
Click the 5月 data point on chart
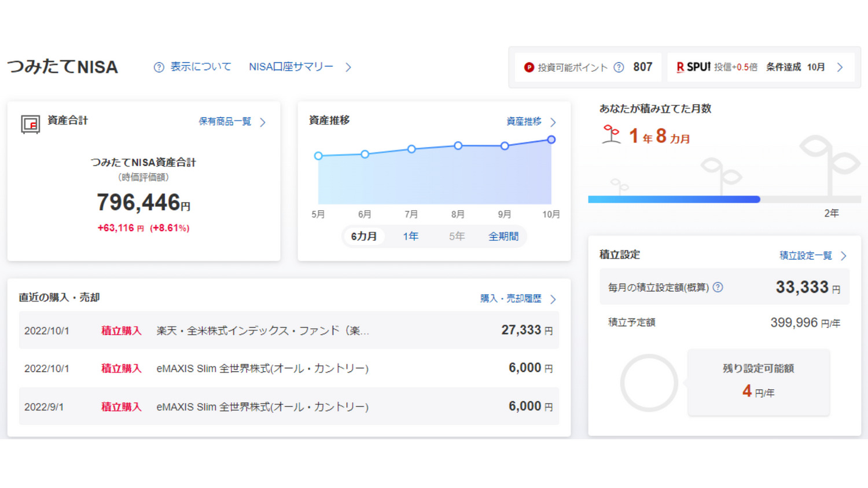pyautogui.click(x=318, y=156)
